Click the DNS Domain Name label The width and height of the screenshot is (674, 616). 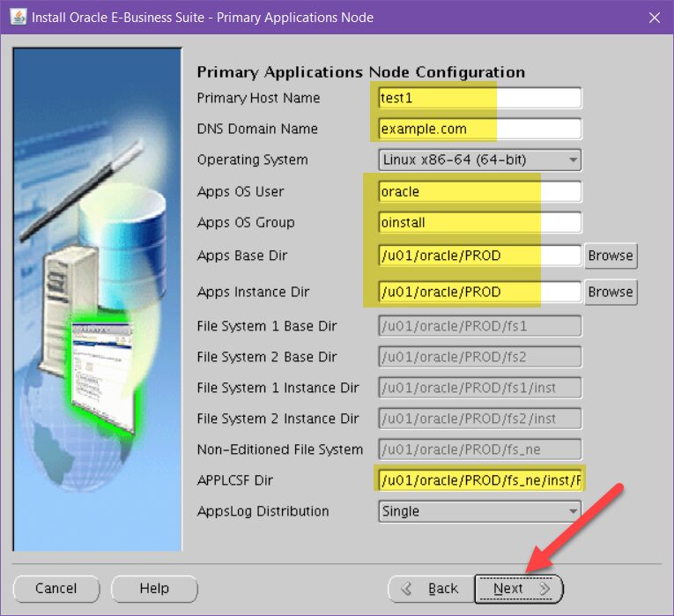point(257,129)
